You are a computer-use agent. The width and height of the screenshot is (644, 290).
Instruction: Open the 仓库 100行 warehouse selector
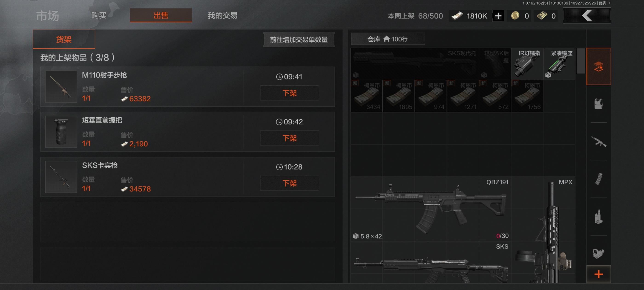388,39
